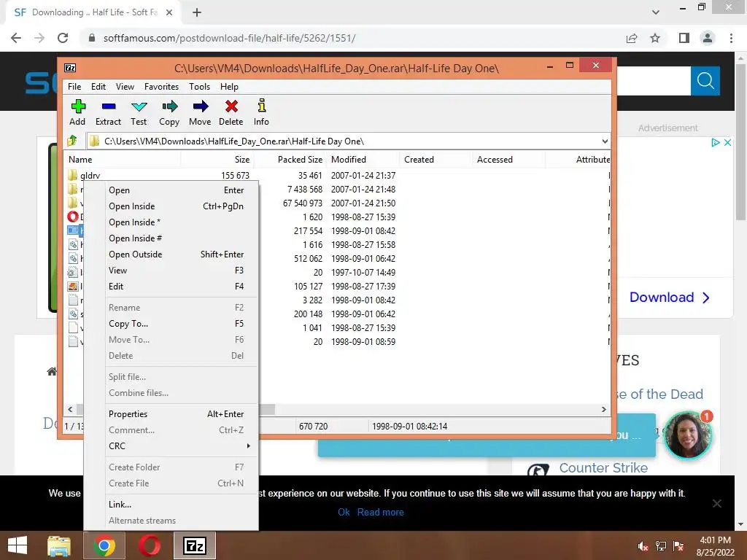The image size is (747, 560).
Task: Click the Test archive icon
Action: (x=139, y=106)
